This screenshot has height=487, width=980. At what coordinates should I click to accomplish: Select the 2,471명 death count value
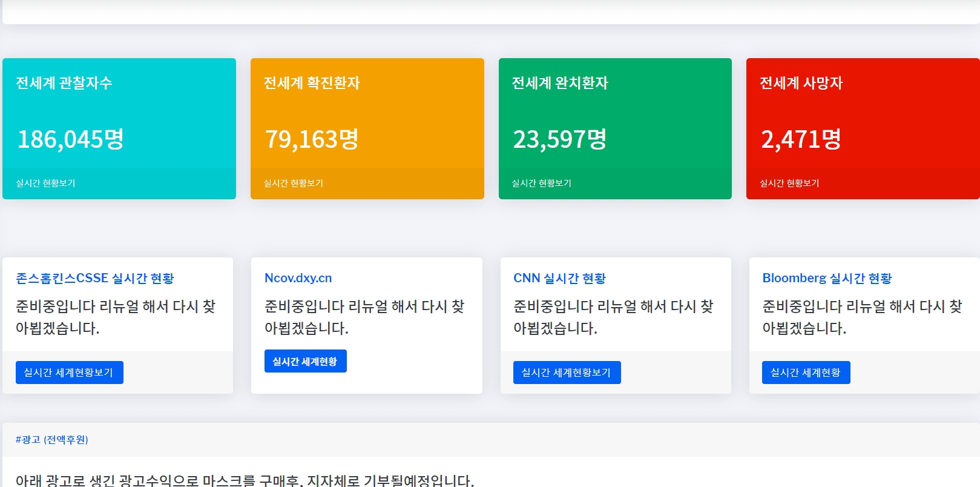(801, 139)
